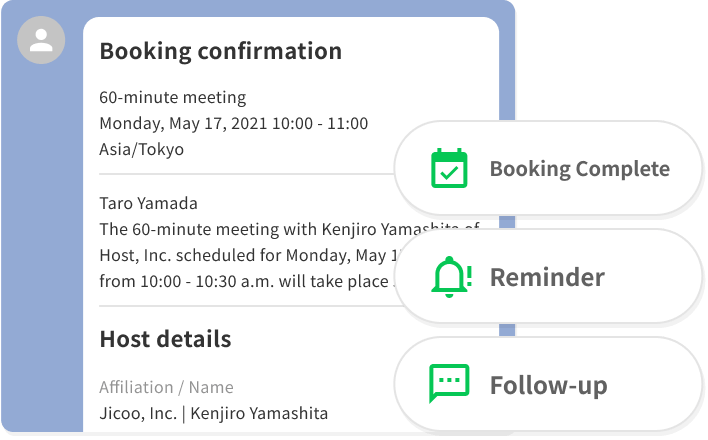Click the Host details heading
The height and width of the screenshot is (440, 708).
click(x=165, y=339)
